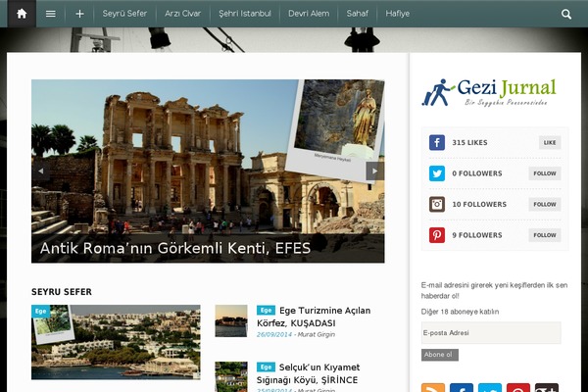Screen dimensions: 588x392
Task: Click FOLLOW button for Instagram
Action: [545, 204]
